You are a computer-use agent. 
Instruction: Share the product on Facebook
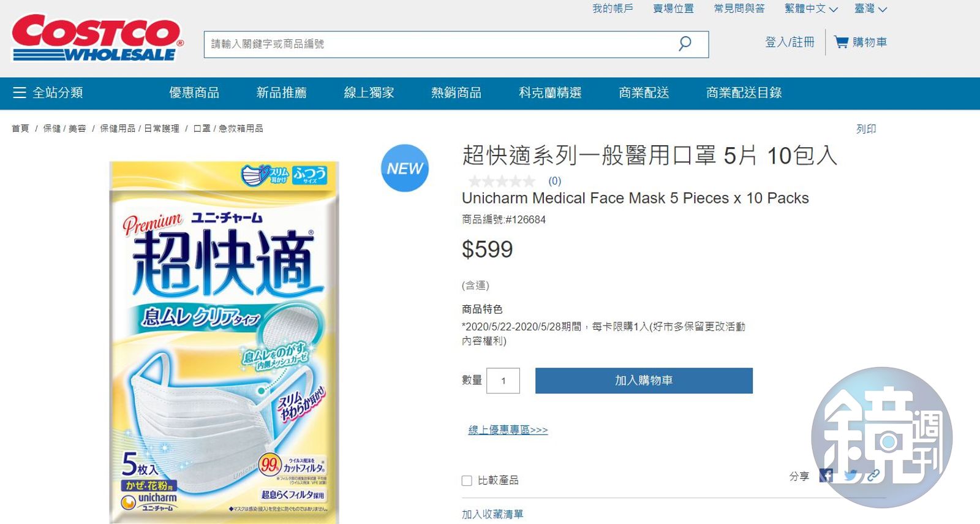[826, 476]
